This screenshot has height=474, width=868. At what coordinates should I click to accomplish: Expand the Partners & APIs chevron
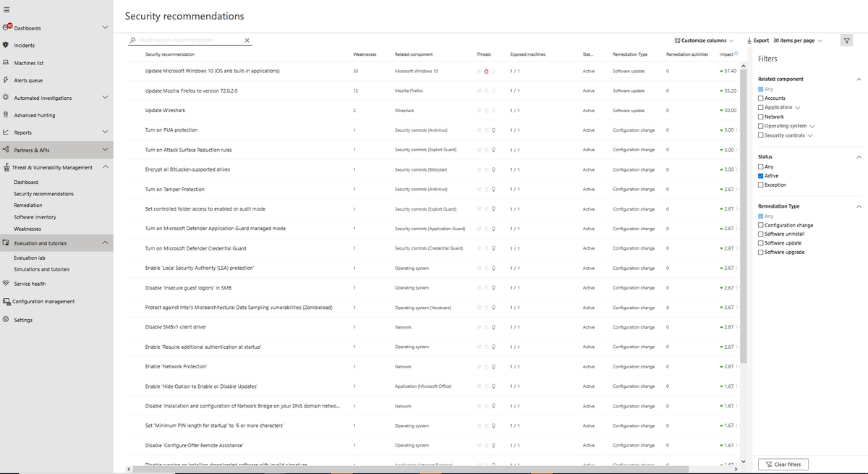(105, 149)
